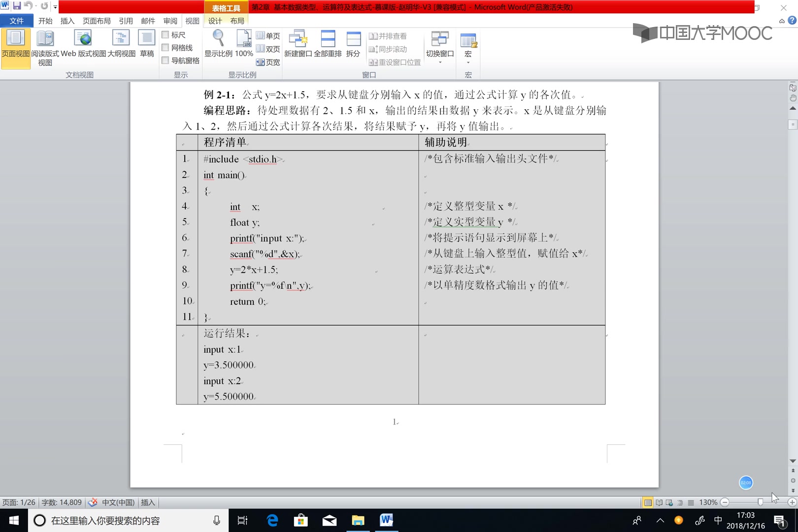The image size is (798, 532).
Task: Select Web版式视图 view mode
Action: 83,44
